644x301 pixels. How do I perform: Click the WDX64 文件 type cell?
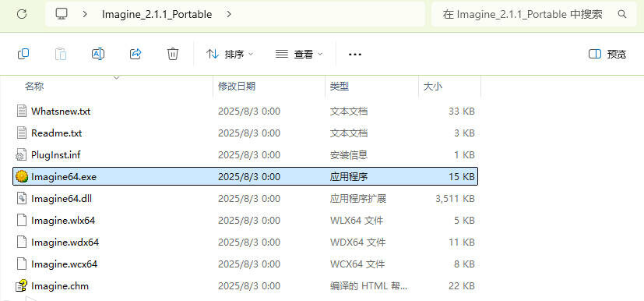(357, 243)
